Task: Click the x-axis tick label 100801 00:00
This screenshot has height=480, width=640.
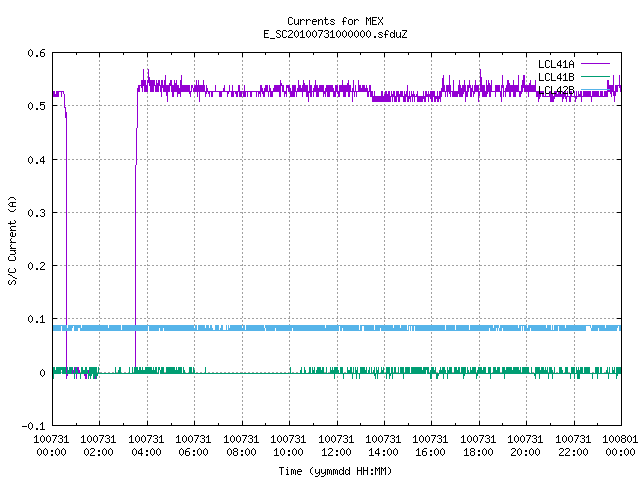Action: point(620,446)
